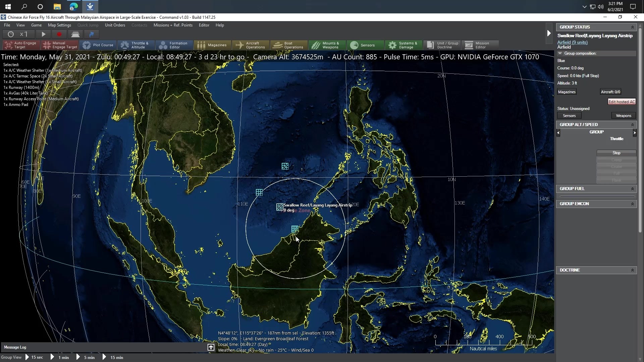Open the Mission Editor
This screenshot has height=362, width=644.
click(x=481, y=45)
